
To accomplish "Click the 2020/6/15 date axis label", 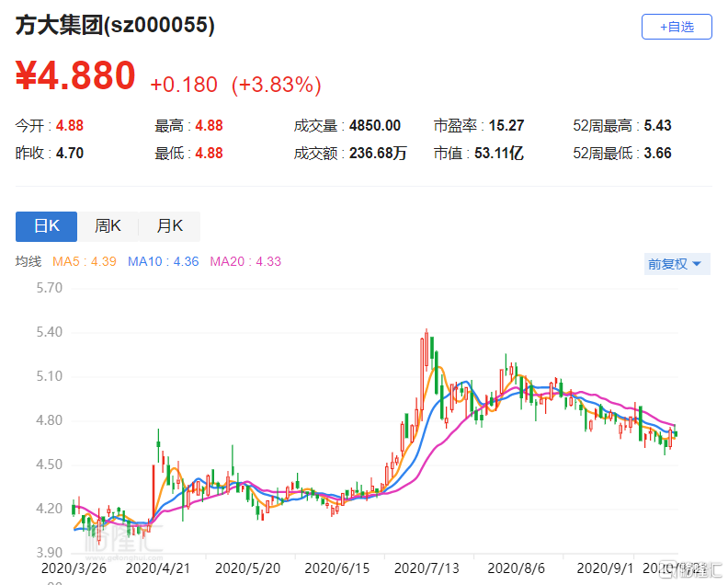I will (337, 568).
